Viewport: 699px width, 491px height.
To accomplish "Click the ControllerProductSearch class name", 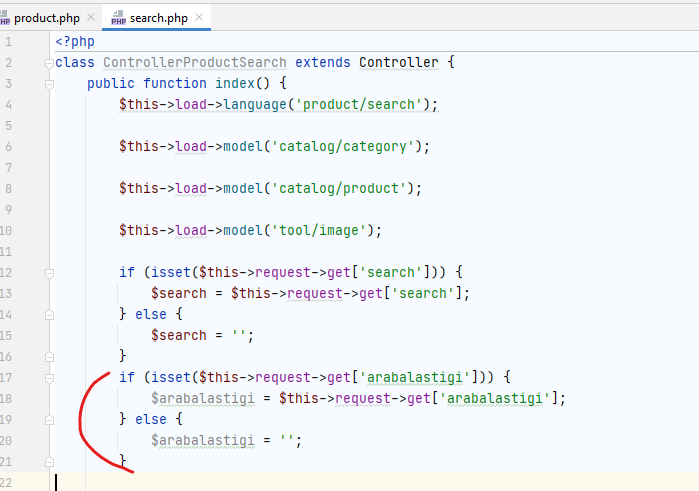I will click(195, 62).
